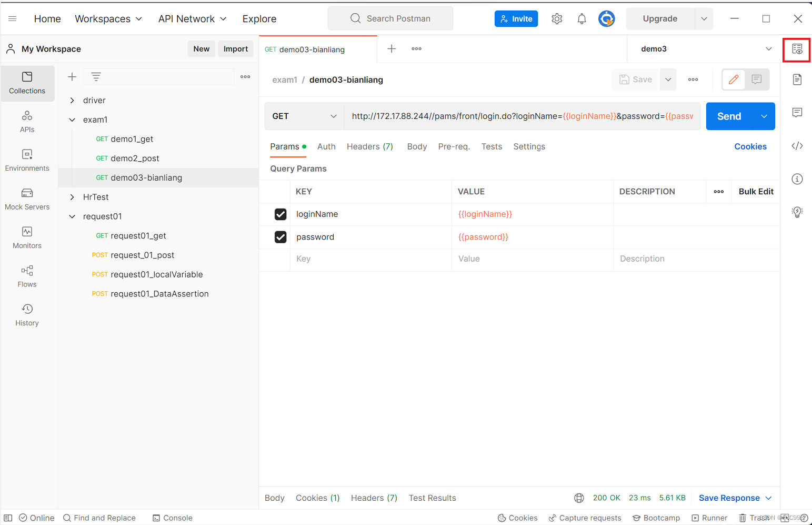Go to Flows in sidebar
Image resolution: width=812 pixels, height=525 pixels.
tap(27, 276)
